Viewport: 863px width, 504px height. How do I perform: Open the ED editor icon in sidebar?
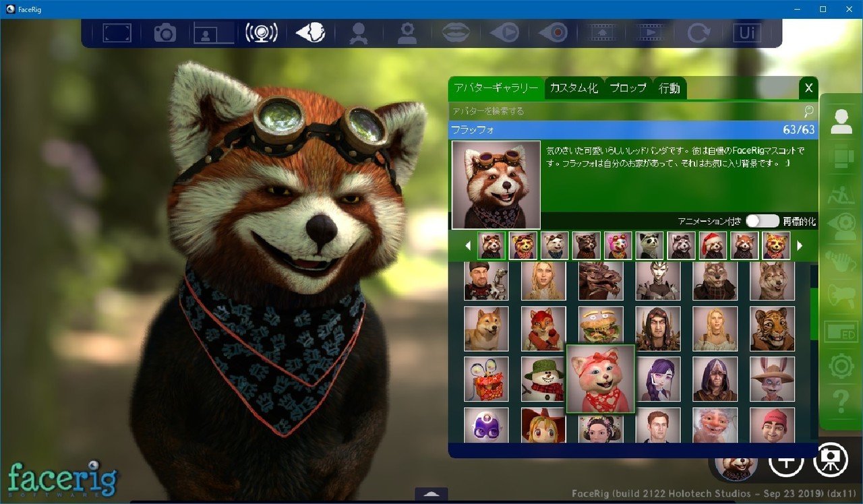pyautogui.click(x=841, y=332)
